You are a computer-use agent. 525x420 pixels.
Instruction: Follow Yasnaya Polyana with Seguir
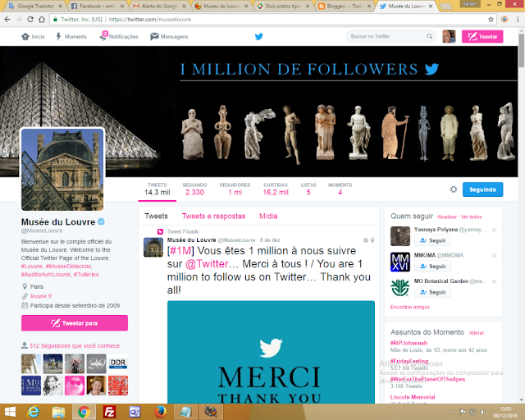pos(432,240)
